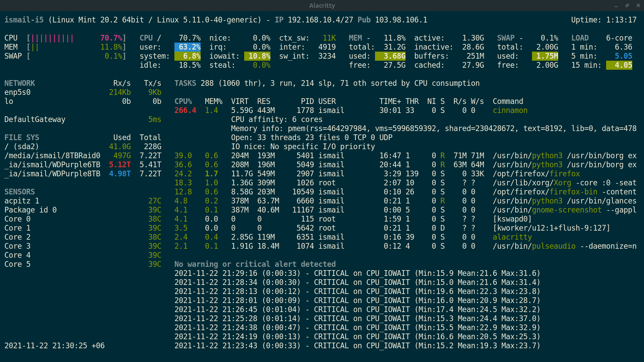Click the swap used value 1.75M
The height and width of the screenshot is (362, 644).
(x=545, y=56)
